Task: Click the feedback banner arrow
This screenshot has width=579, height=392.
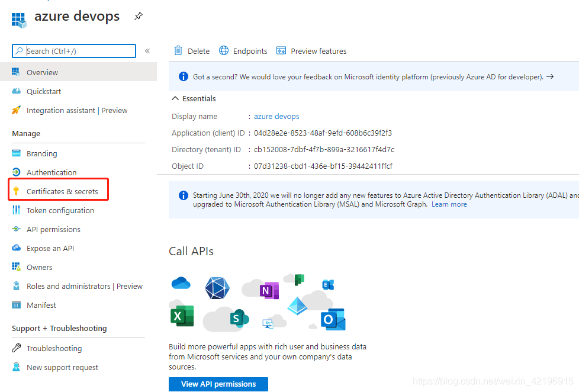Action: [x=550, y=76]
